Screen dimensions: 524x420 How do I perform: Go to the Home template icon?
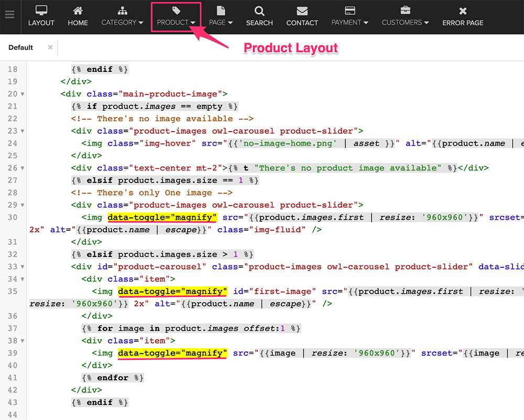click(78, 10)
